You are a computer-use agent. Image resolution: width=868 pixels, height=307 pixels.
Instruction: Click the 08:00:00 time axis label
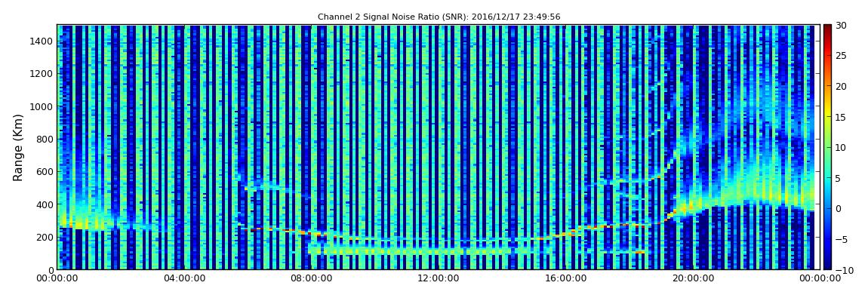(x=311, y=278)
